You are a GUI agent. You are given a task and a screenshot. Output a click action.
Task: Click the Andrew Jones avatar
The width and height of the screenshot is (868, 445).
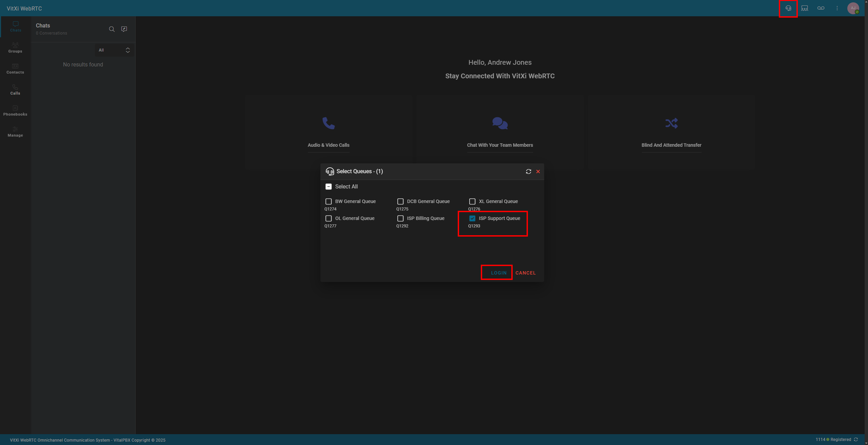(x=853, y=8)
